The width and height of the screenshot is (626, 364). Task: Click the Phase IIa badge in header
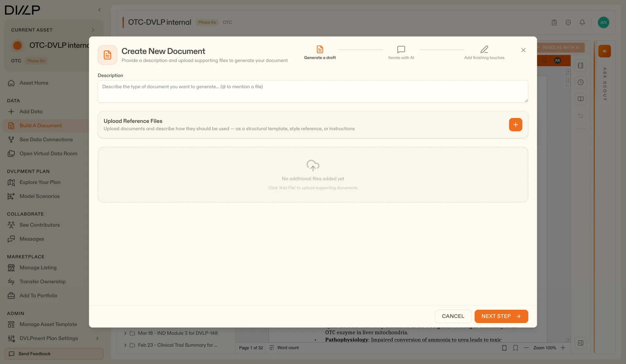[207, 22]
